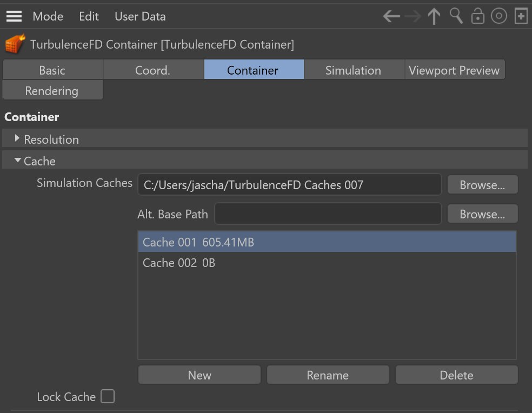Open the Rendering tab
This screenshot has height=413, width=532.
[52, 90]
